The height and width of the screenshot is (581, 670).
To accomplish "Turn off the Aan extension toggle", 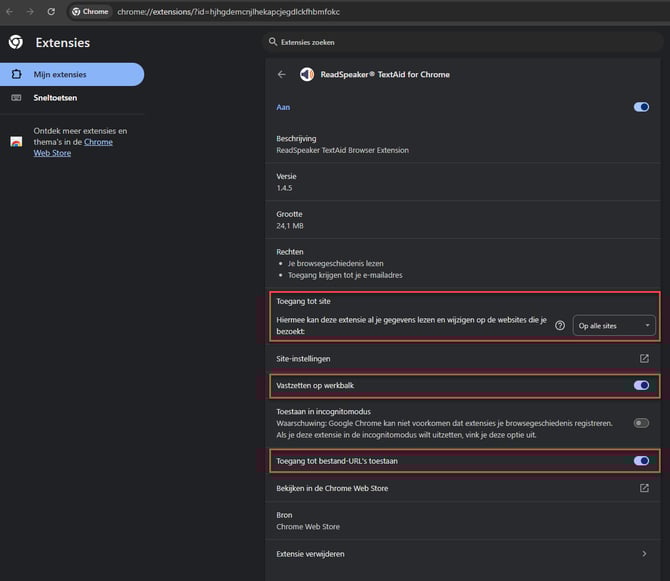I will [x=641, y=106].
